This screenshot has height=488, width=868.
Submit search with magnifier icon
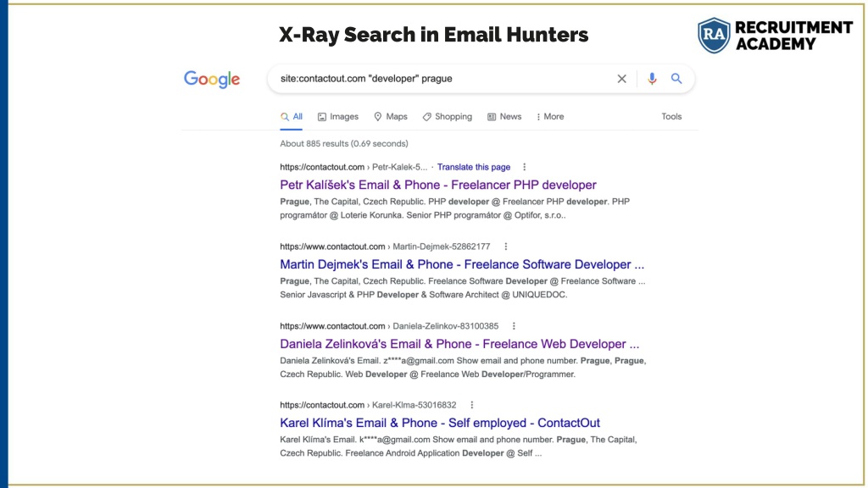point(676,79)
